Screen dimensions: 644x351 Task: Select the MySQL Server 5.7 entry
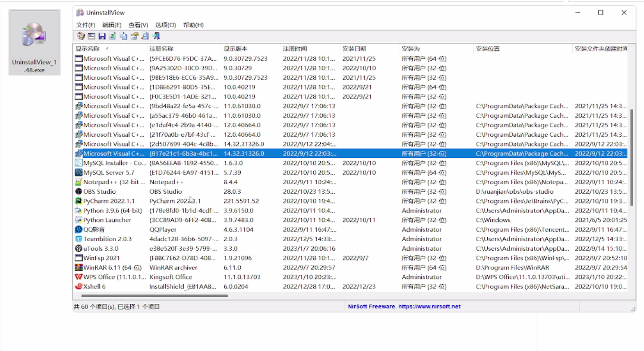109,173
